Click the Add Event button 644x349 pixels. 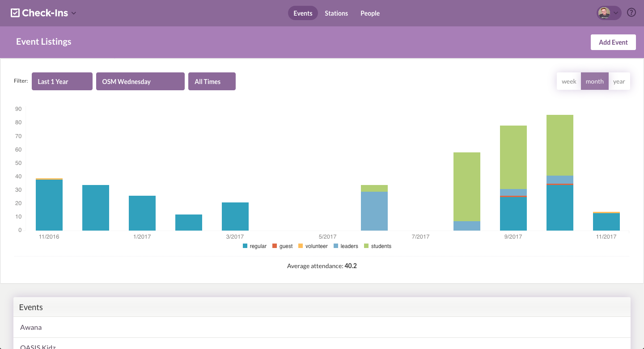click(x=613, y=42)
